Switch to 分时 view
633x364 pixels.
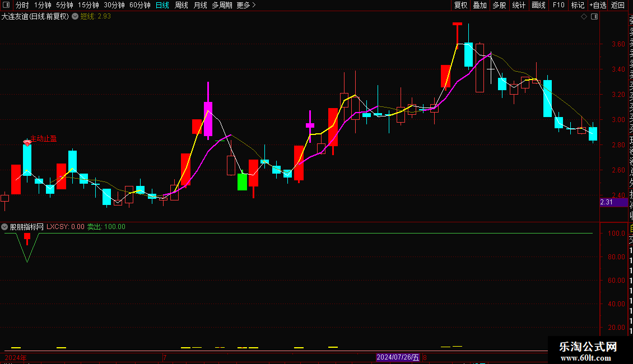pyautogui.click(x=22, y=5)
